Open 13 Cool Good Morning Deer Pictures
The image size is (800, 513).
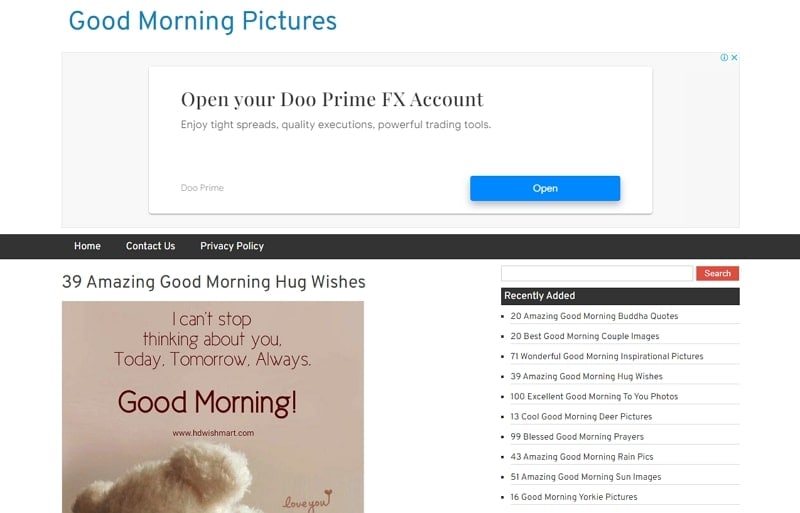click(x=581, y=417)
